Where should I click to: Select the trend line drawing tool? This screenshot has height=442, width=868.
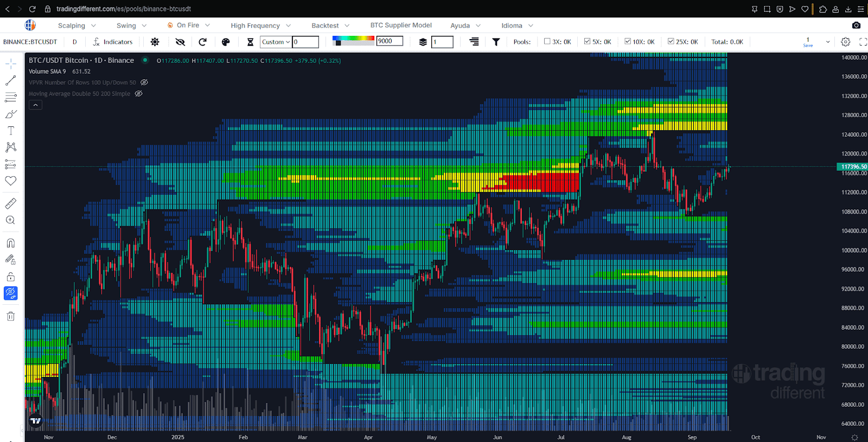pyautogui.click(x=10, y=81)
